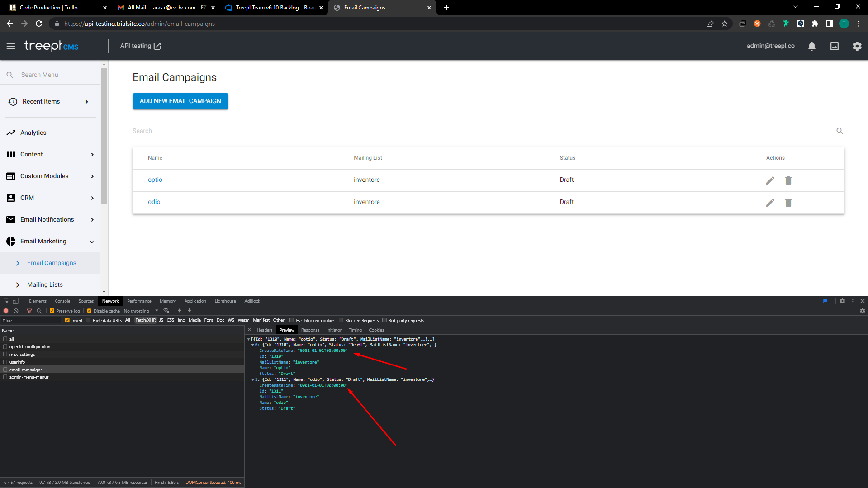
Task: Open the Chrome profile avatar T
Action: 844,24
